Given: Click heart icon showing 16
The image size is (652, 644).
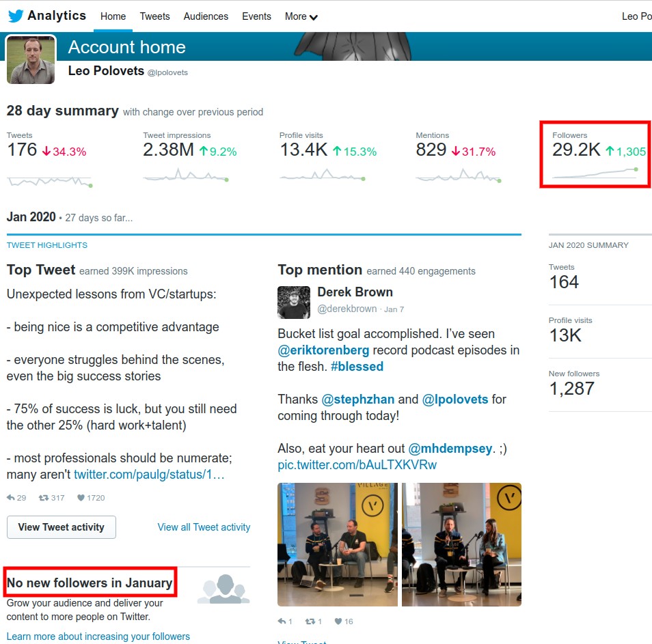Looking at the screenshot, I should click(338, 621).
